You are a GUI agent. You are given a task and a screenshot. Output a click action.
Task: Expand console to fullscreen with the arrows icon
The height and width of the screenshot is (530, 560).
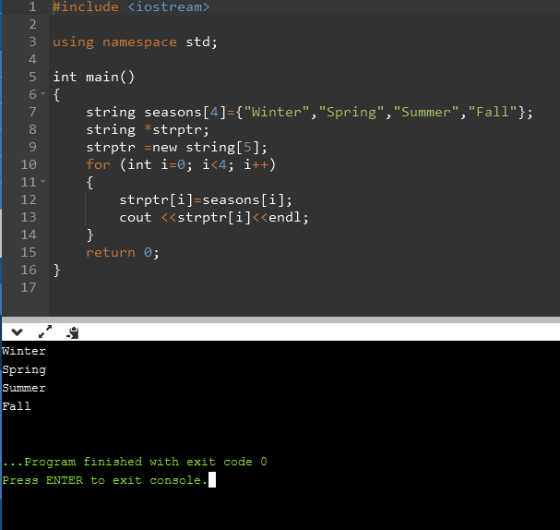(x=45, y=332)
